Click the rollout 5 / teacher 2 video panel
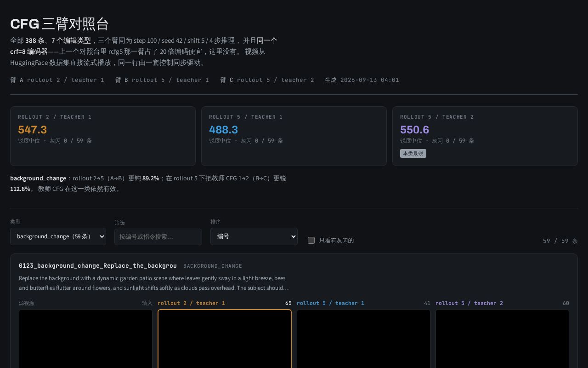This screenshot has height=368, width=588. 502,339
